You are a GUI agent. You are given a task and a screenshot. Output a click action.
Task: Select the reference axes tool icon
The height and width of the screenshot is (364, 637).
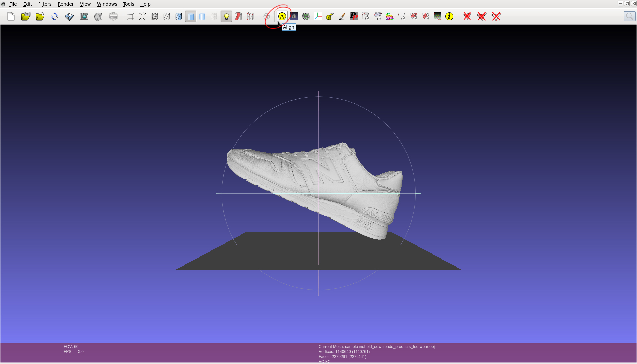coord(318,16)
